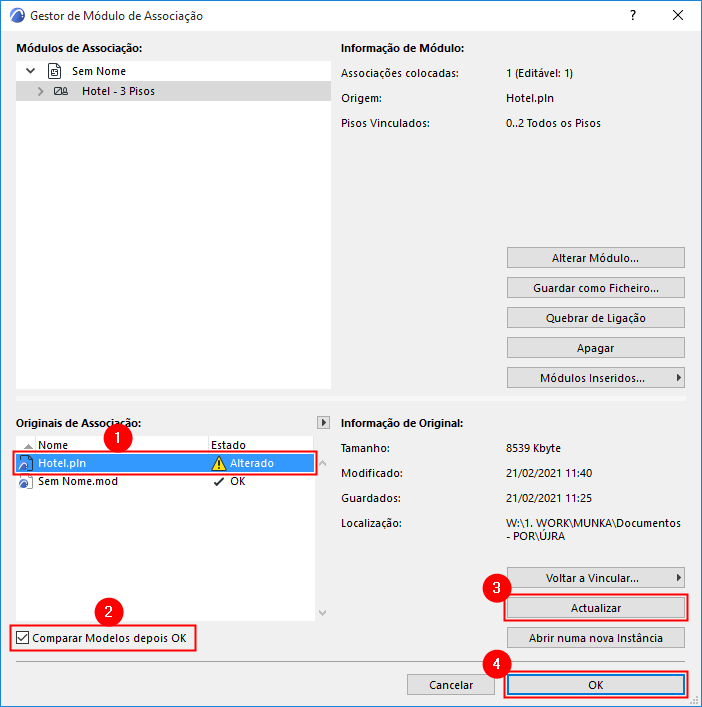Click the 8539 Kbyte size value
The image size is (702, 707).
pos(533,448)
